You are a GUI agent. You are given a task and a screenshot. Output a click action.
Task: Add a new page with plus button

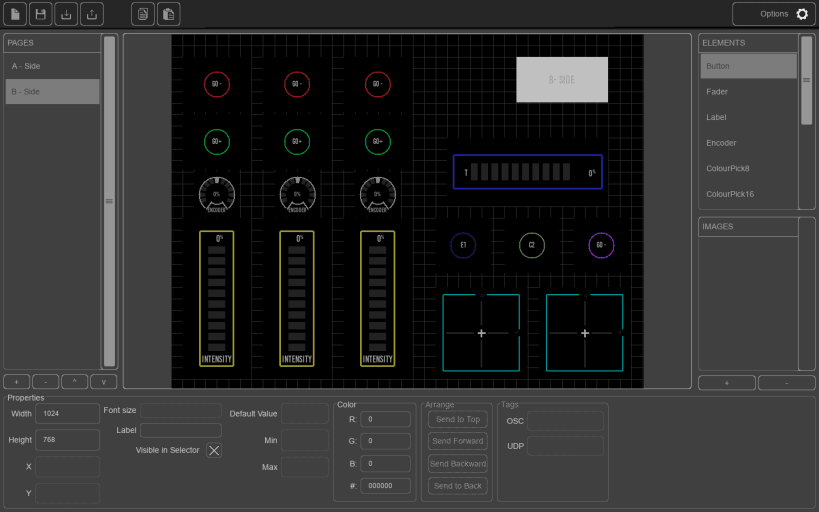pyautogui.click(x=17, y=382)
